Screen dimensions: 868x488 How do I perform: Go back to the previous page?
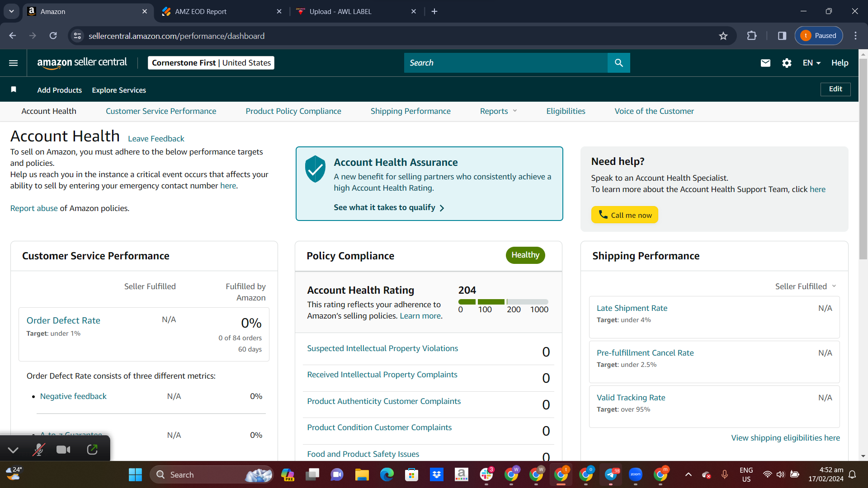pos(13,36)
